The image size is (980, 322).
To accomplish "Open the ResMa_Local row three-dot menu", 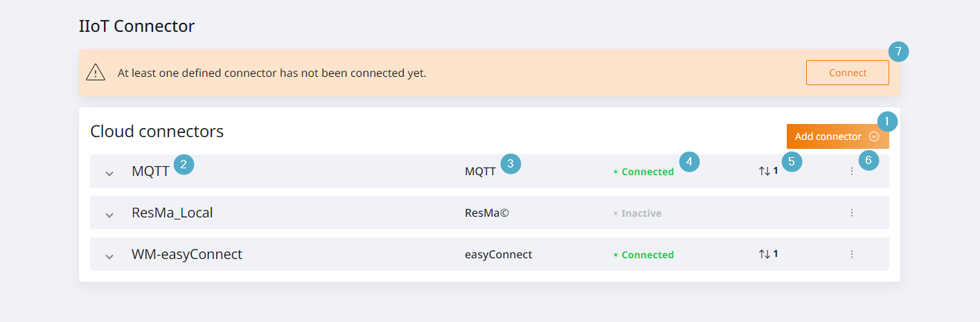I will click(851, 213).
